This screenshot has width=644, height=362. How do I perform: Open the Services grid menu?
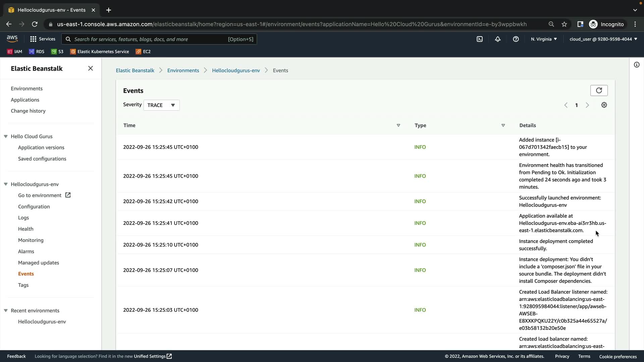42,39
